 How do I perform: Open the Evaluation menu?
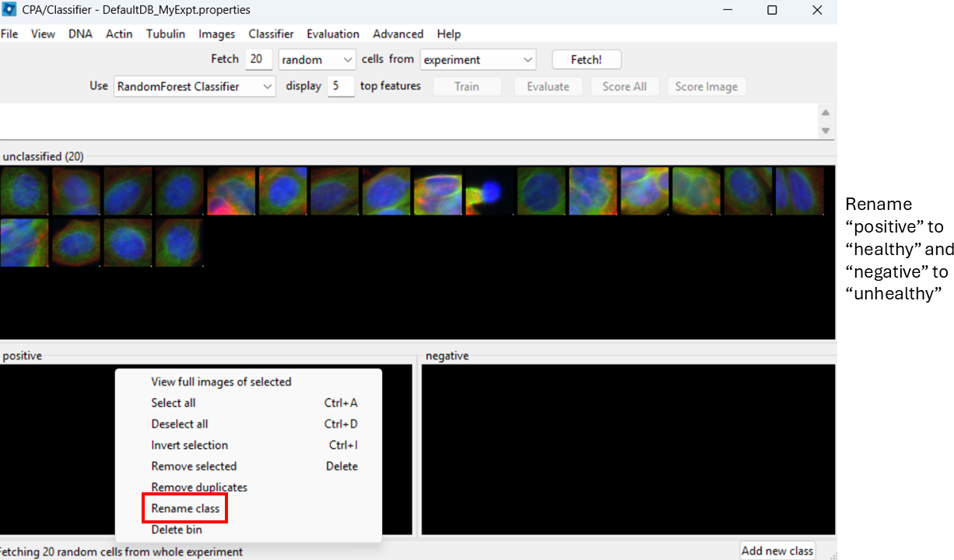click(x=333, y=34)
